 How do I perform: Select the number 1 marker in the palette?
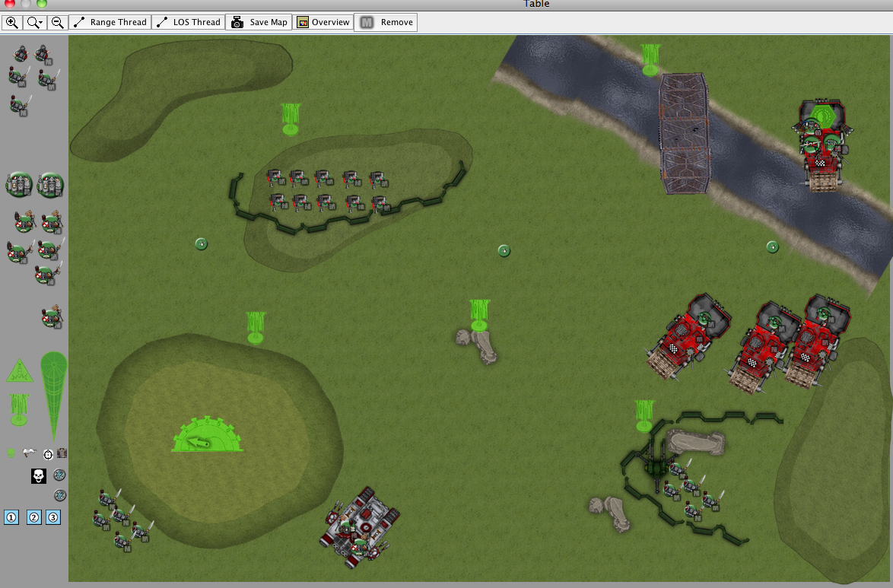(x=11, y=517)
